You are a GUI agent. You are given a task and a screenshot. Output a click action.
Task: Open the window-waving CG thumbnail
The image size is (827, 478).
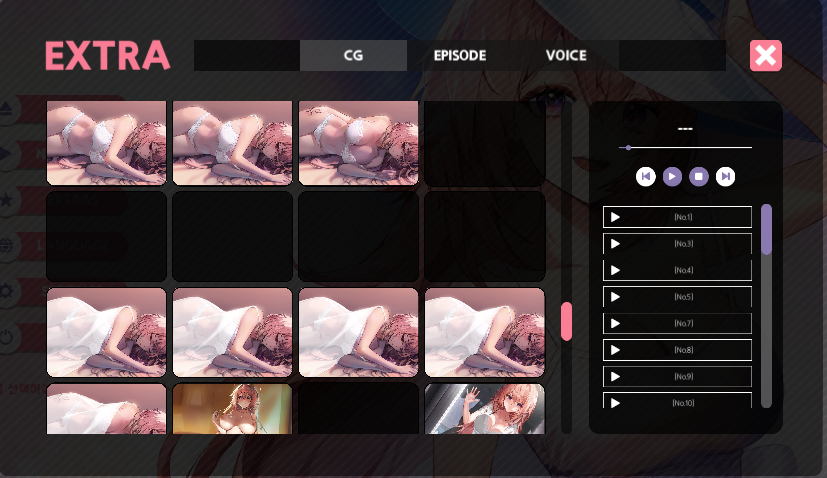(x=485, y=409)
